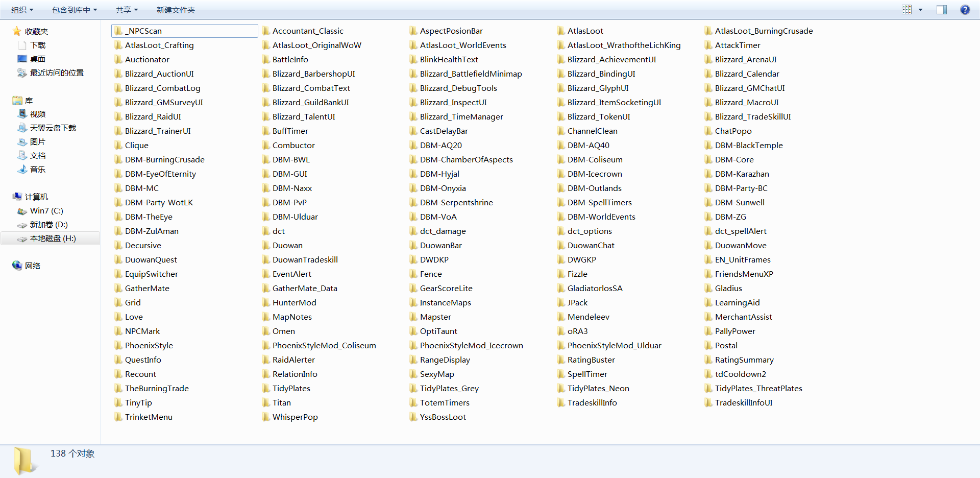Select 下载 in the favorites sidebar
980x478 pixels.
point(37,45)
